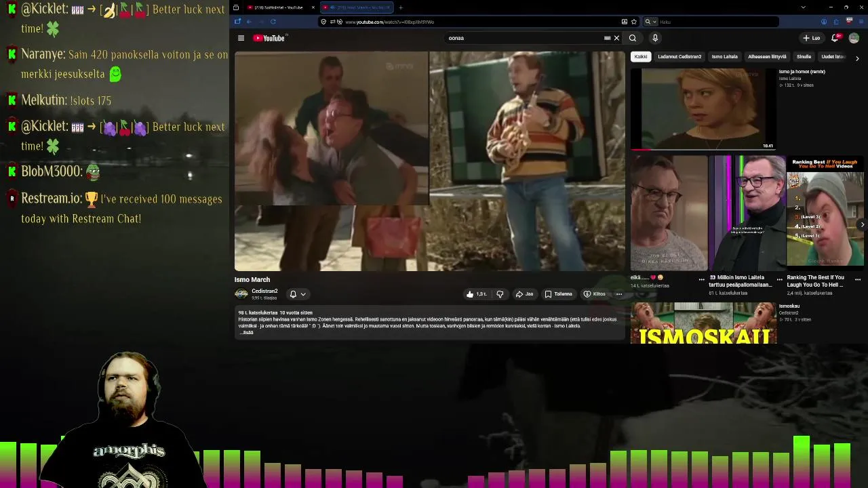
Task: Run YouTube search with magnifier button
Action: pyautogui.click(x=633, y=38)
